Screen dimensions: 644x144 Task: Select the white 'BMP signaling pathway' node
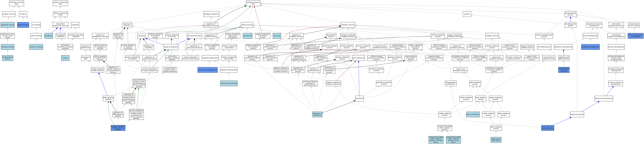[108, 99]
